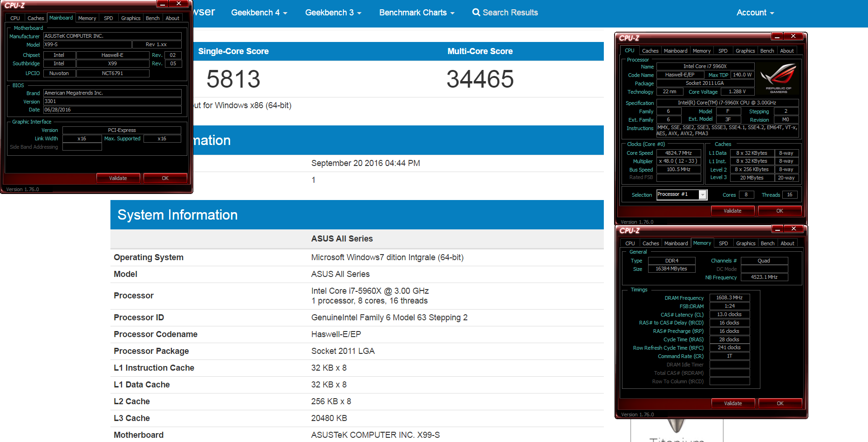Click the ASUS All Series table header

click(x=342, y=239)
